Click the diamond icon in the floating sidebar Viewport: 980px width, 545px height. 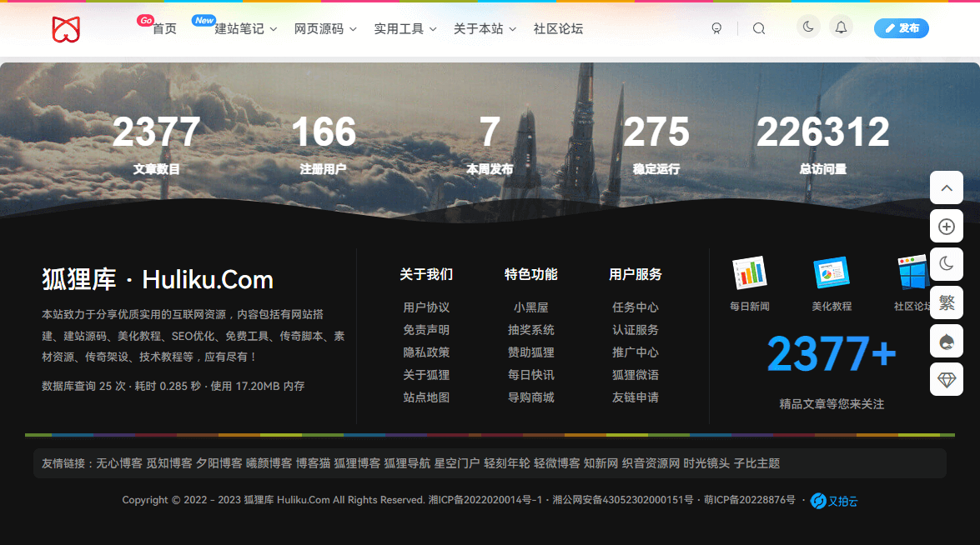click(947, 379)
